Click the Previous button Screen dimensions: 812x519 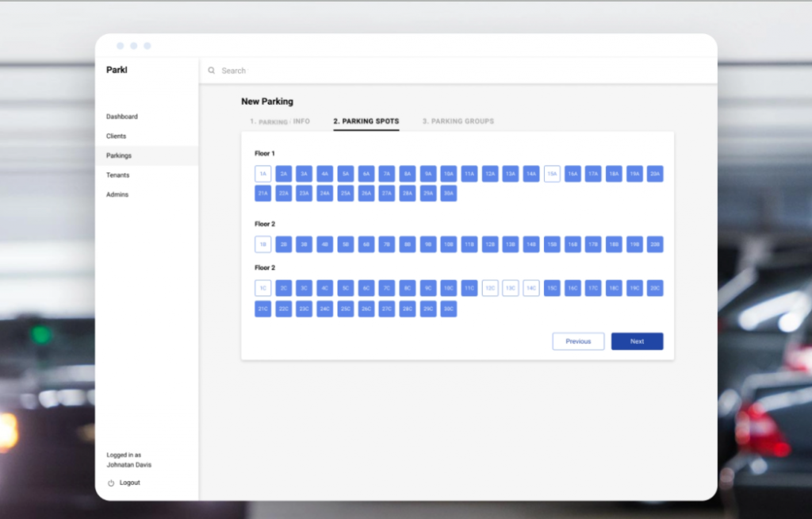pyautogui.click(x=578, y=341)
